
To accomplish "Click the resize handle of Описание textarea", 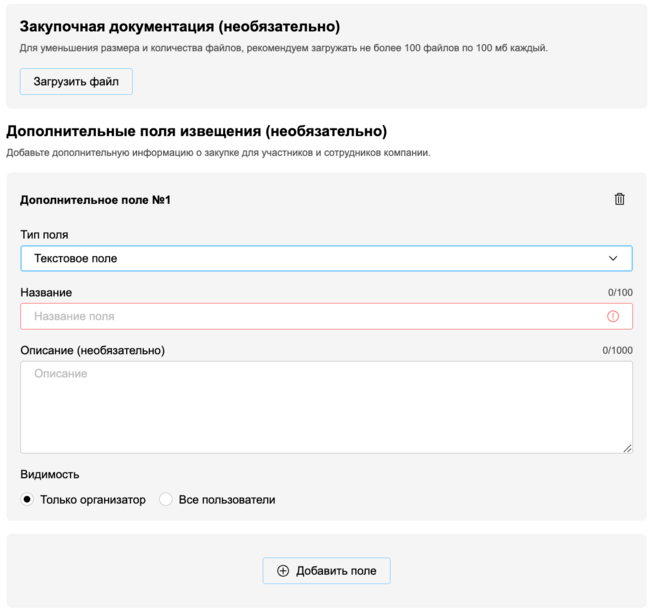I will 627,448.
